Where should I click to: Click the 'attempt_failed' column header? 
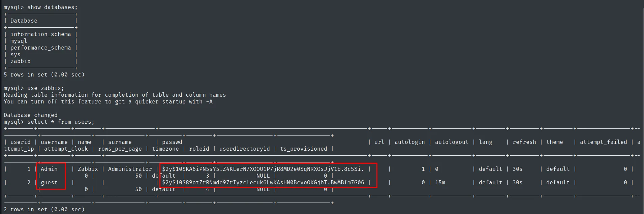603,142
